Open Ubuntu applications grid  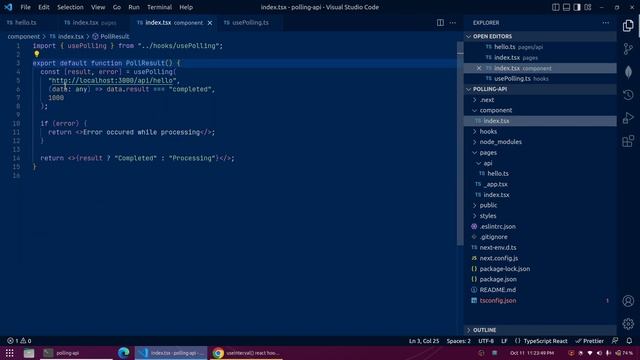[x=9, y=353]
